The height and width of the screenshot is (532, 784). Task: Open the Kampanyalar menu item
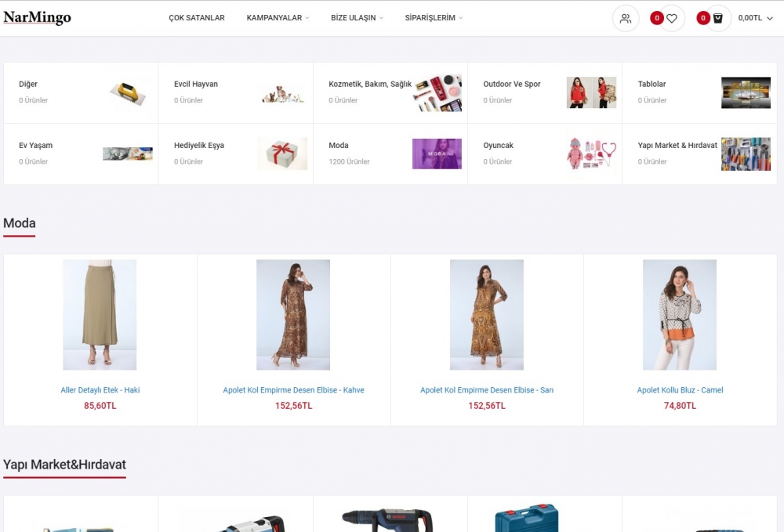274,18
